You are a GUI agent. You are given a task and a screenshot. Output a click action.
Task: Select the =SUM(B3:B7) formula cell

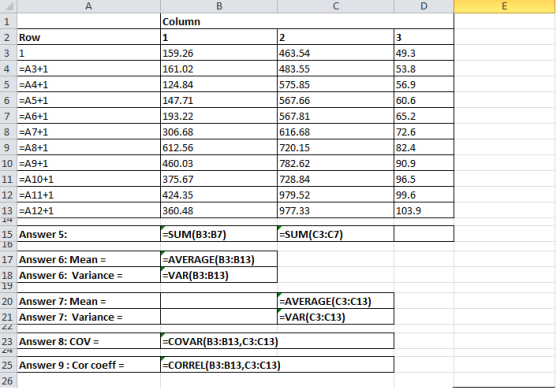(219, 234)
